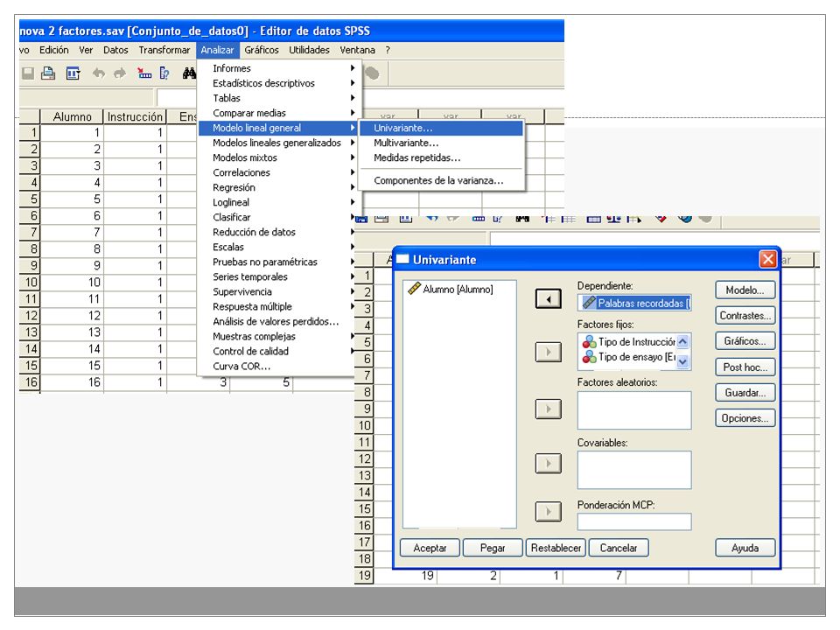This screenshot has height=630, width=840.
Task: Open the Ver menu
Action: click(86, 50)
